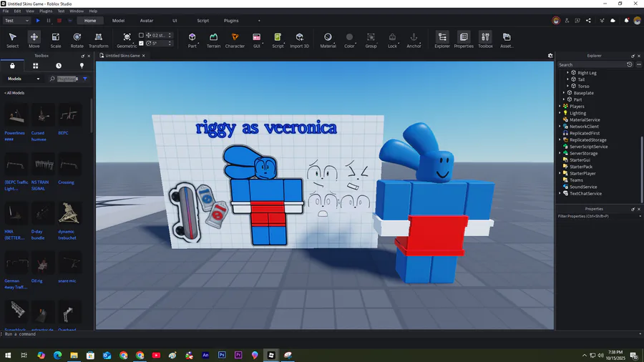This screenshot has width=644, height=362.
Task: Open the Terrain editor
Action: pos(213,40)
